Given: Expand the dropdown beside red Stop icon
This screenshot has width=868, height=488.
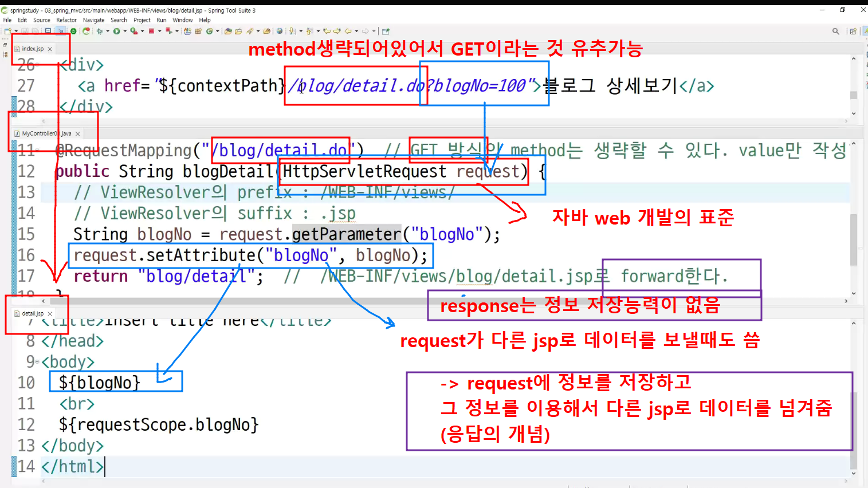Looking at the screenshot, I should tap(159, 31).
